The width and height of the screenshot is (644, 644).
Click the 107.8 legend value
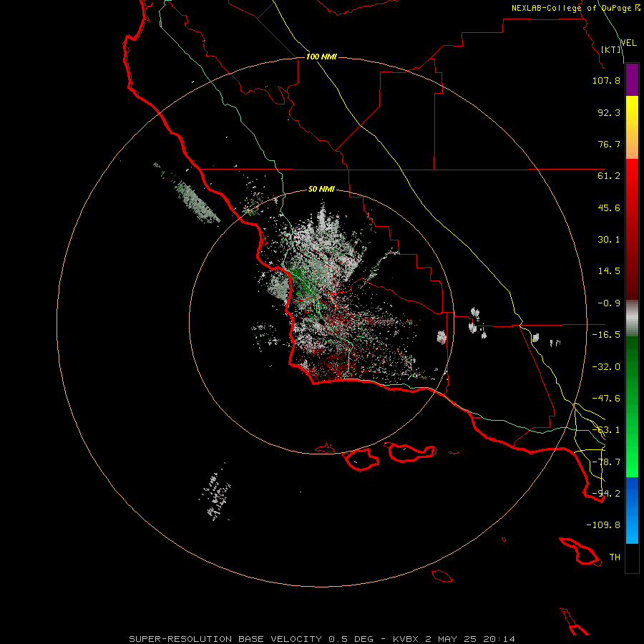pyautogui.click(x=606, y=80)
